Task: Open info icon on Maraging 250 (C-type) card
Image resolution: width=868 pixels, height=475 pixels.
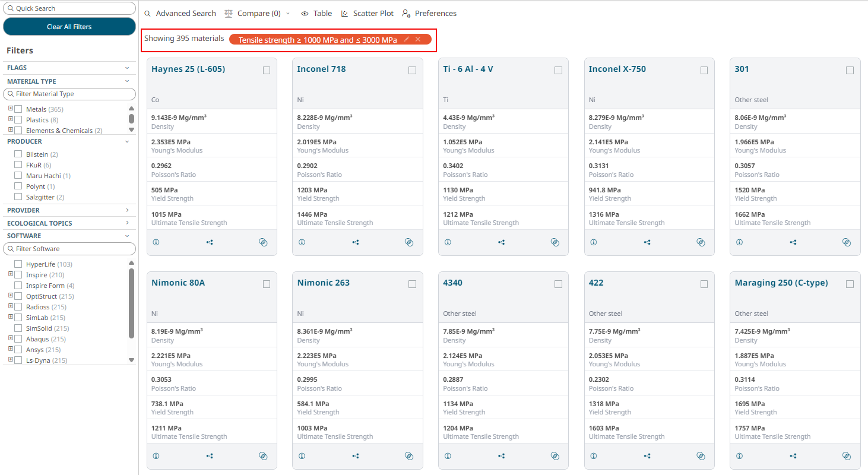Action: coord(739,456)
